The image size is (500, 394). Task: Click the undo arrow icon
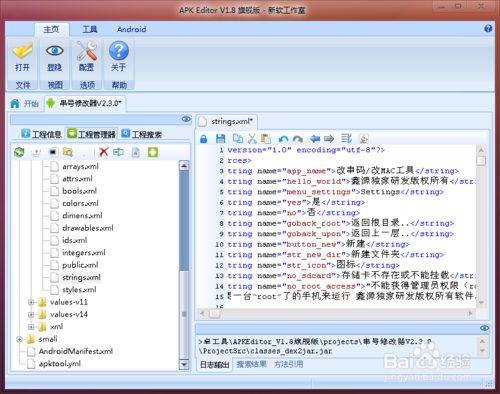tap(283, 139)
